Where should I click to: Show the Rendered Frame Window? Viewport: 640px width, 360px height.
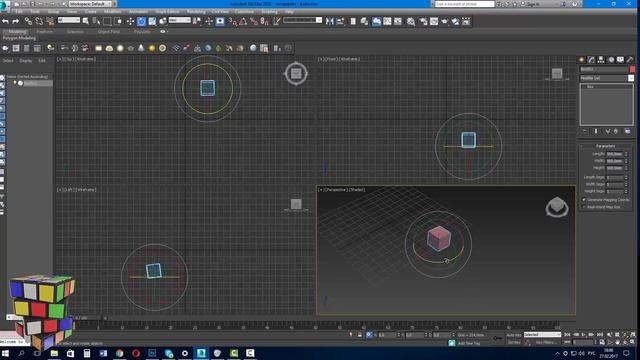pyautogui.click(x=434, y=21)
